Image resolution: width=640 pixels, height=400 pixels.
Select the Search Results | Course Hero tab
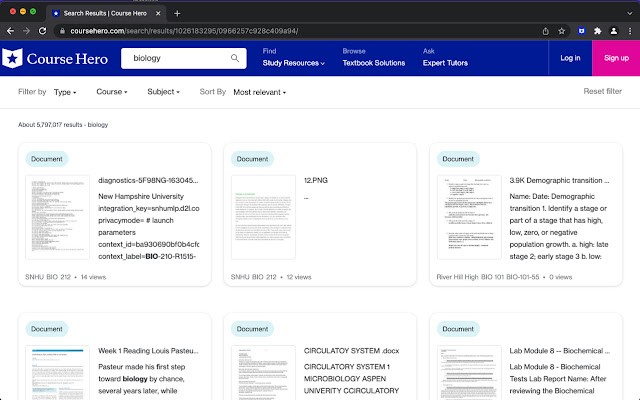(x=105, y=13)
